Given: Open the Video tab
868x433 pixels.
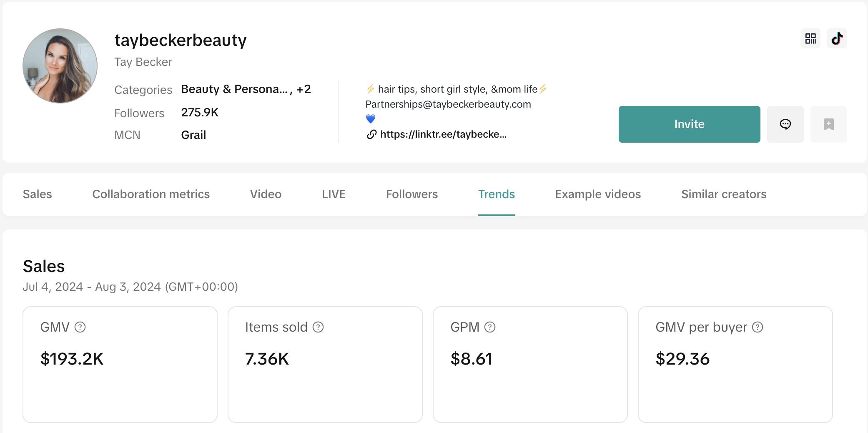Looking at the screenshot, I should (266, 194).
